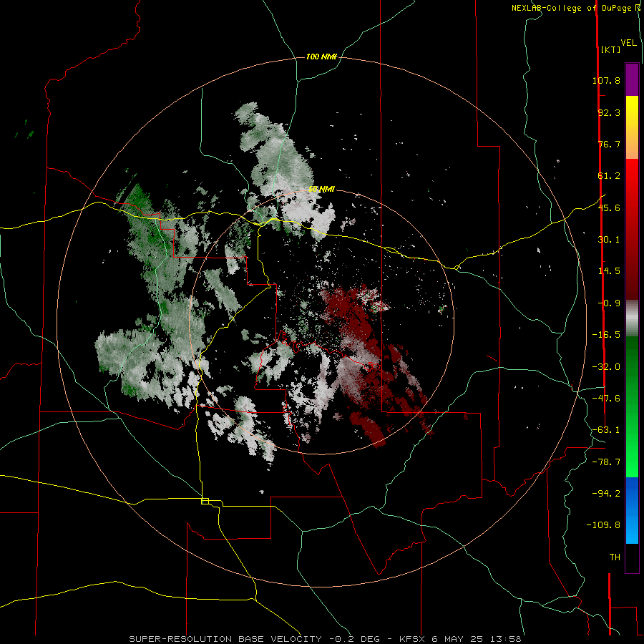This screenshot has width=644, height=644.
Task: Click the -63.1 legend value
Action: coord(606,430)
